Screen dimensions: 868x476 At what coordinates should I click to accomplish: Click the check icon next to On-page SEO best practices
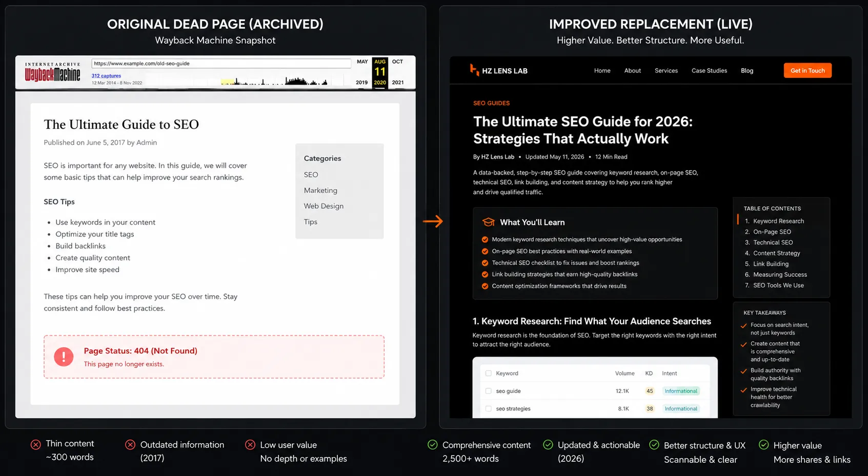[x=485, y=251]
